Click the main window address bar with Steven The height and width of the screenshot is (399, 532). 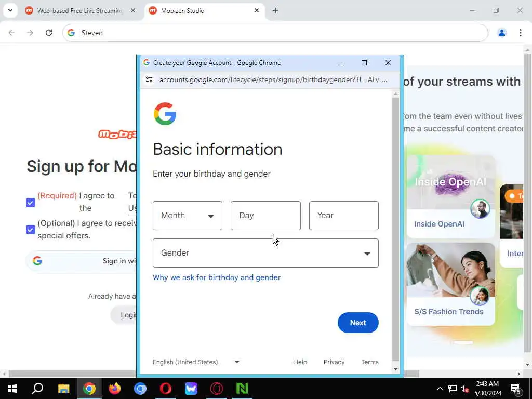[275, 33]
